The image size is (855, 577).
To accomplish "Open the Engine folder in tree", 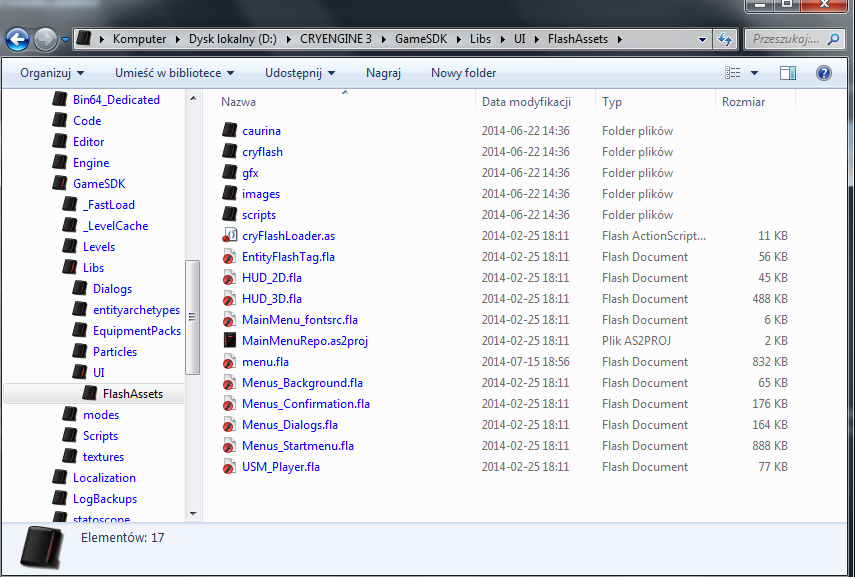I will pos(91,163).
